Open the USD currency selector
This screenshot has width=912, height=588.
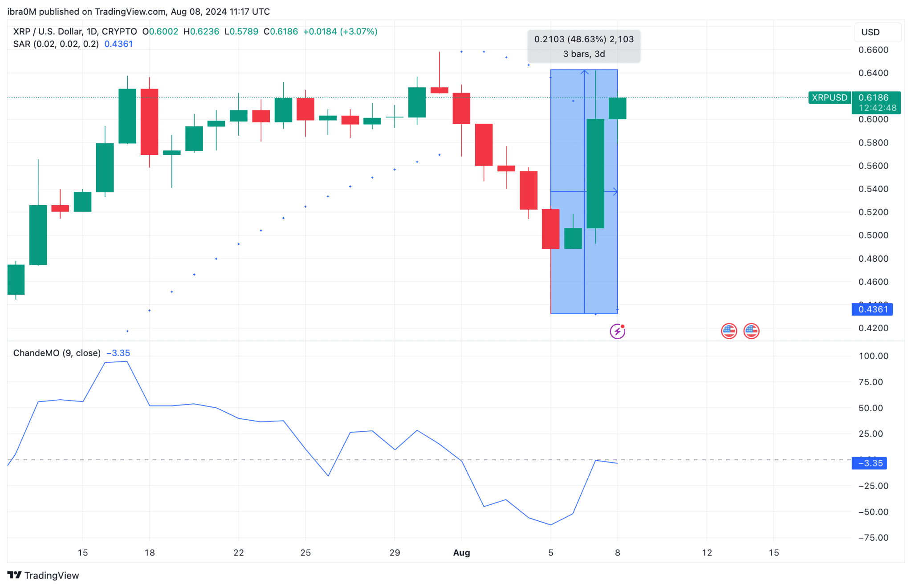878,32
